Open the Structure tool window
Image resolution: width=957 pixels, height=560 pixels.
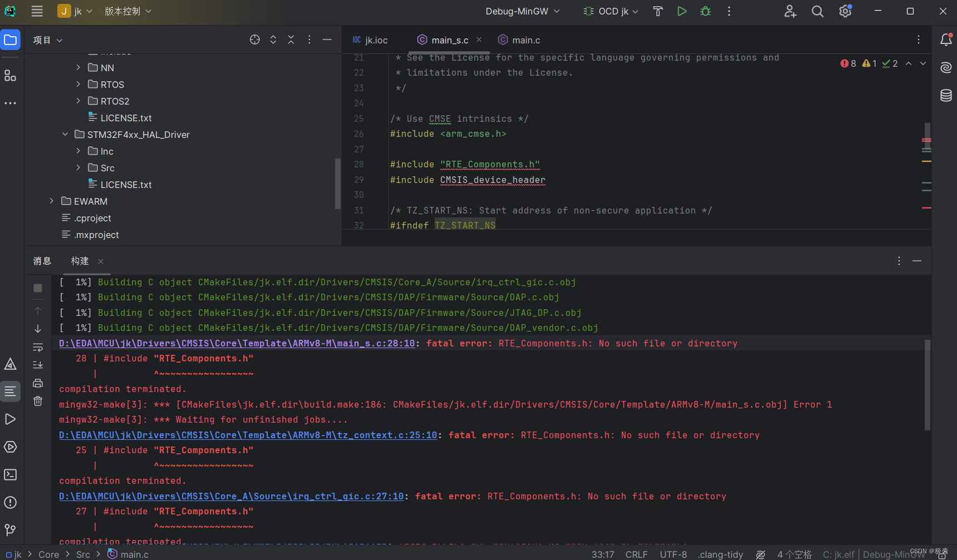[10, 76]
